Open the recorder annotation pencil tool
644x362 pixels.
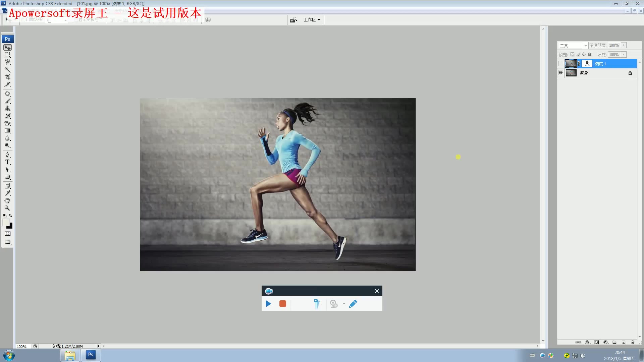(x=353, y=304)
